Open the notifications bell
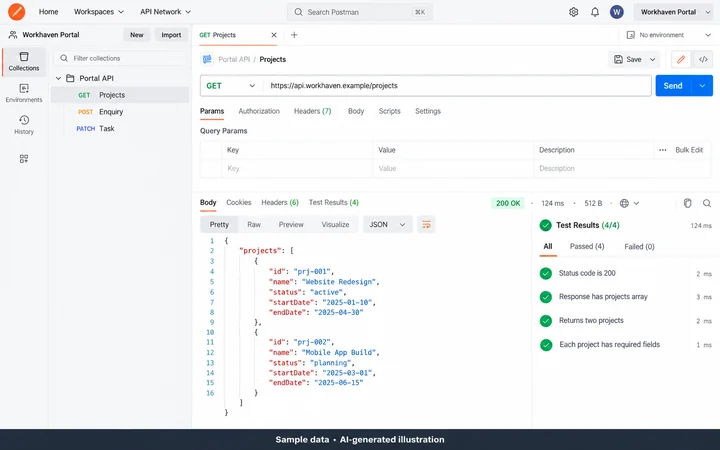This screenshot has height=450, width=720. [x=595, y=12]
